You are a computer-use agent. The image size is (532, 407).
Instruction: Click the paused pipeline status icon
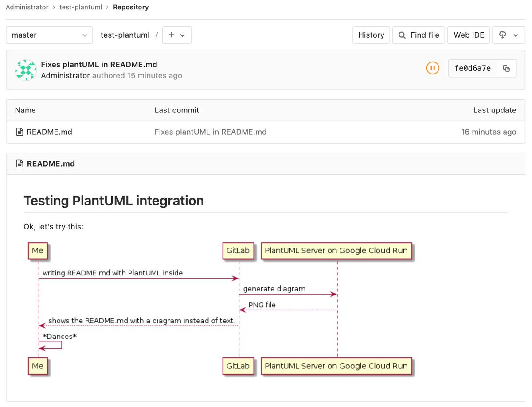coord(433,68)
